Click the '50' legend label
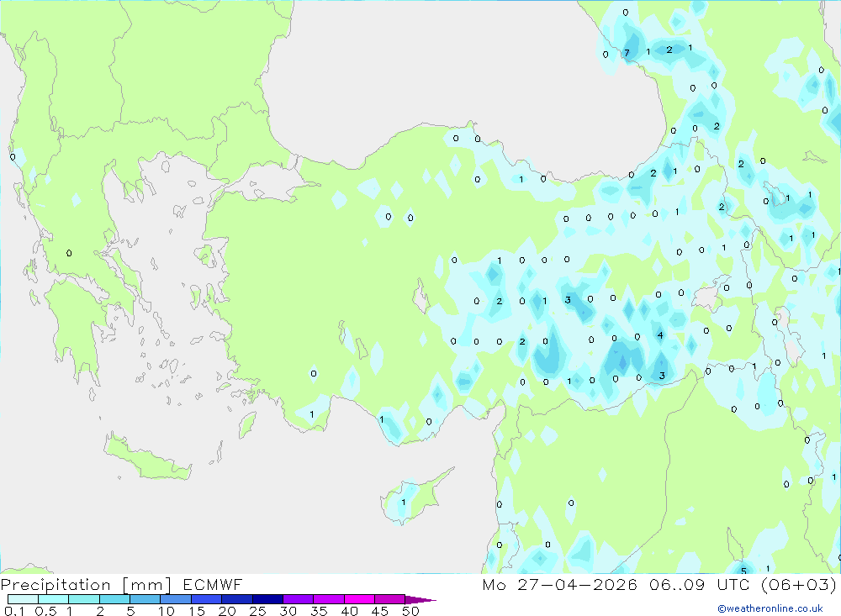The height and width of the screenshot is (616, 841). pos(411,611)
